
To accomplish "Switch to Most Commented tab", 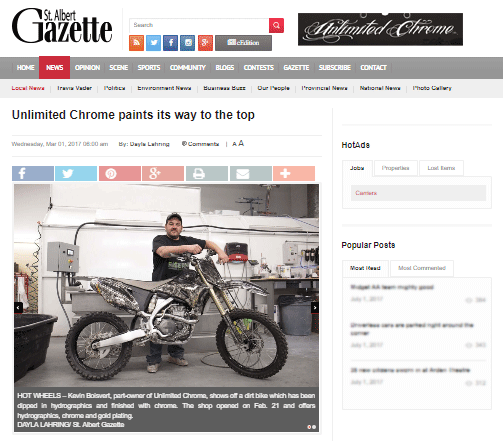I will pyautogui.click(x=422, y=268).
